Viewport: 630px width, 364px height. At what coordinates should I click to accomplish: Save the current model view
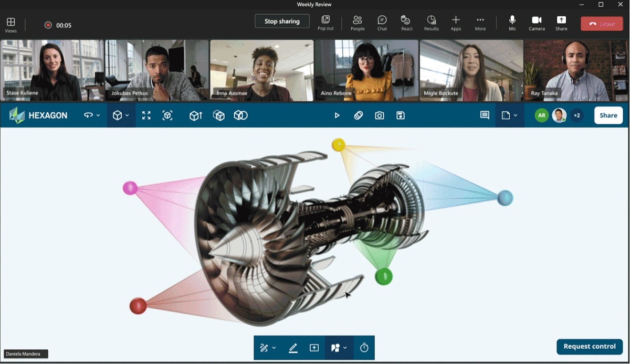(400, 115)
